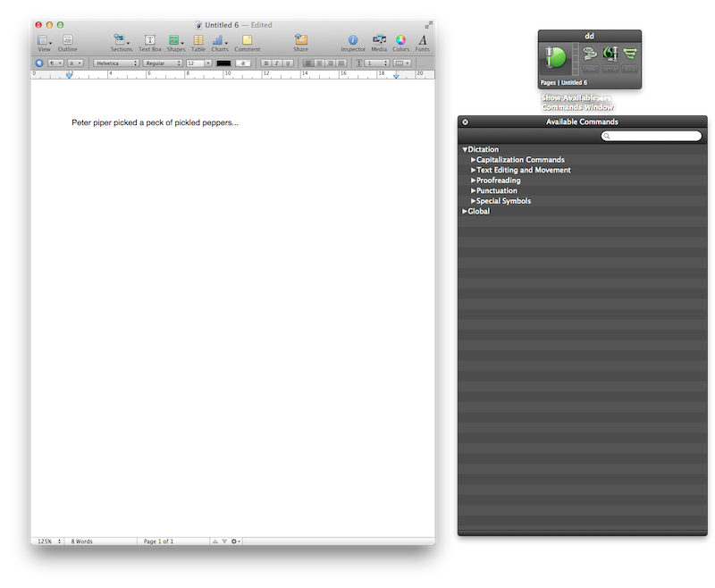This screenshot has width=715, height=588.
Task: Click the blue styles drawer button
Action: click(39, 63)
